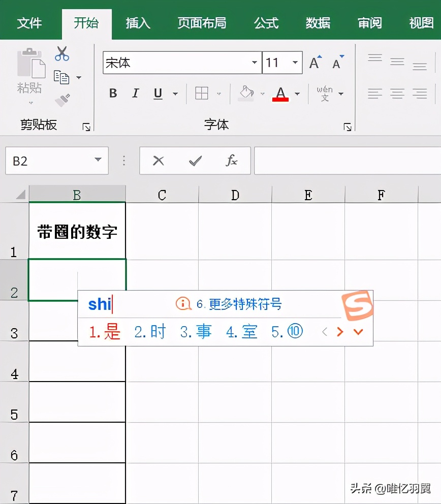Open font settings dialog launcher
Screen dimensions: 441x504
pos(348,127)
